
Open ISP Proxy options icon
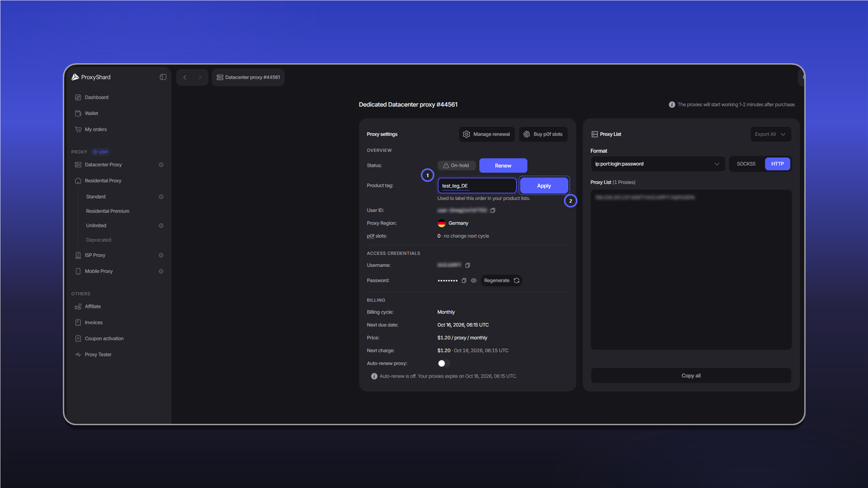click(x=161, y=255)
